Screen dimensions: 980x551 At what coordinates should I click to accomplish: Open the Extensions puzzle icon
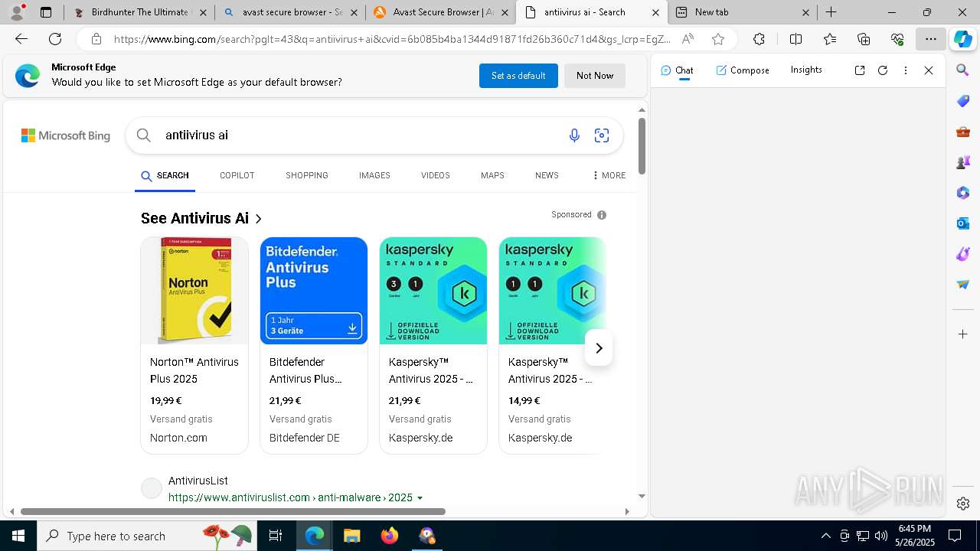click(759, 39)
